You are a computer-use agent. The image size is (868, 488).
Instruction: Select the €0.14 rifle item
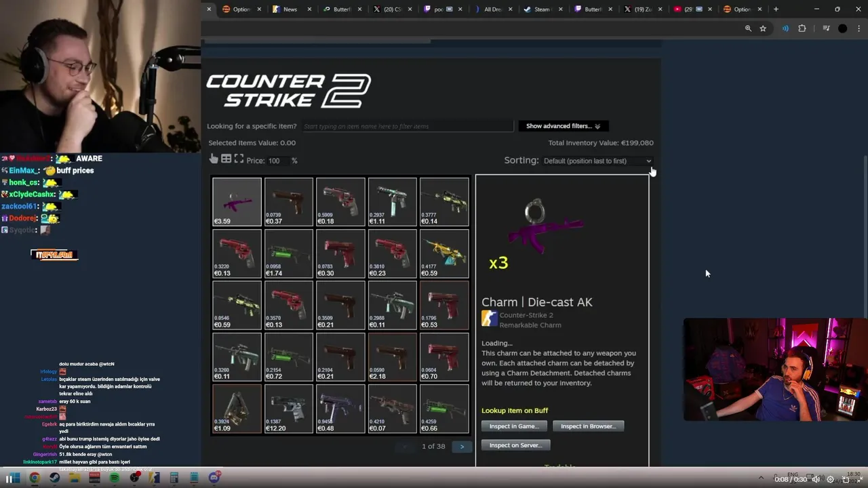[444, 202]
